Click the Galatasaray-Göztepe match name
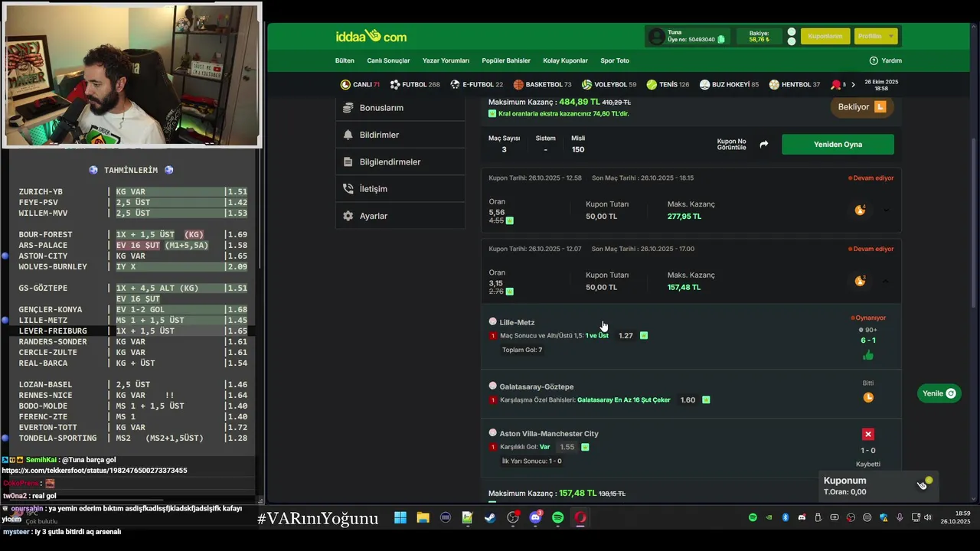Viewport: 980px width, 551px height. (x=537, y=386)
